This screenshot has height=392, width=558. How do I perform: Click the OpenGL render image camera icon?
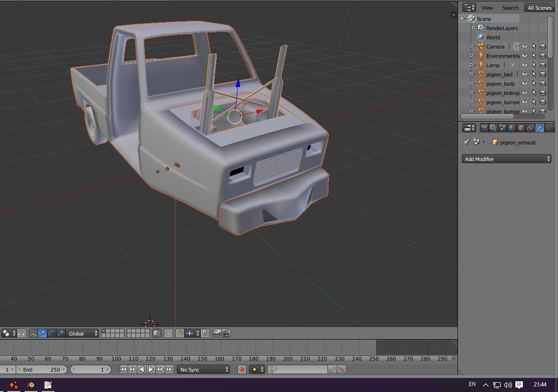coord(217,333)
